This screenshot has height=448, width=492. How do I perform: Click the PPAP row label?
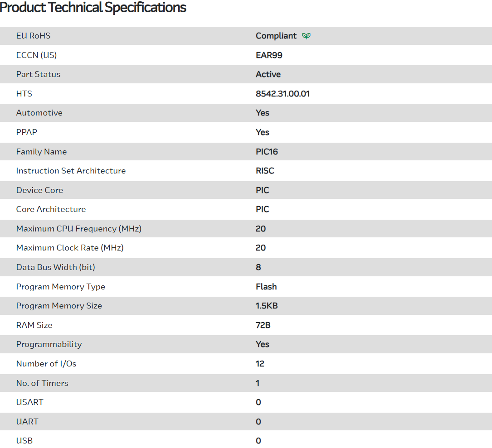[26, 132]
